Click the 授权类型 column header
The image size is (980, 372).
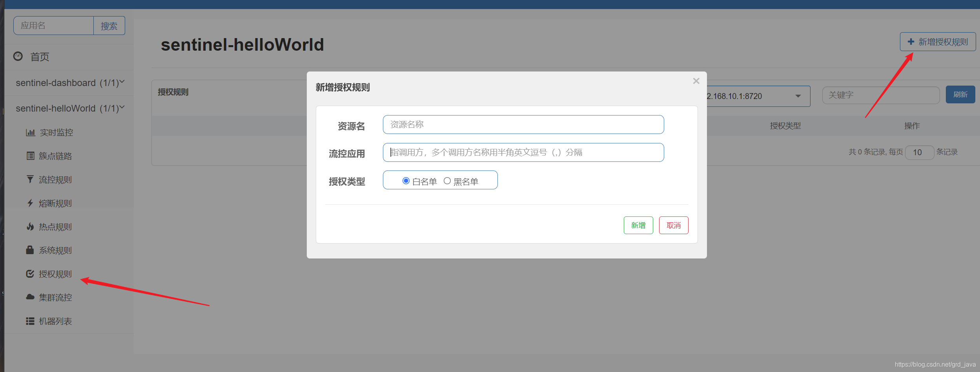click(785, 126)
